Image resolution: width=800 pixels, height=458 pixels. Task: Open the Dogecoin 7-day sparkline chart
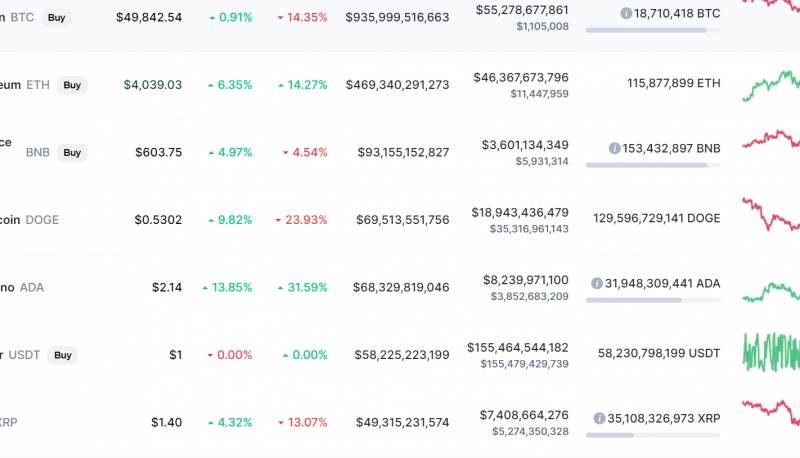[771, 214]
